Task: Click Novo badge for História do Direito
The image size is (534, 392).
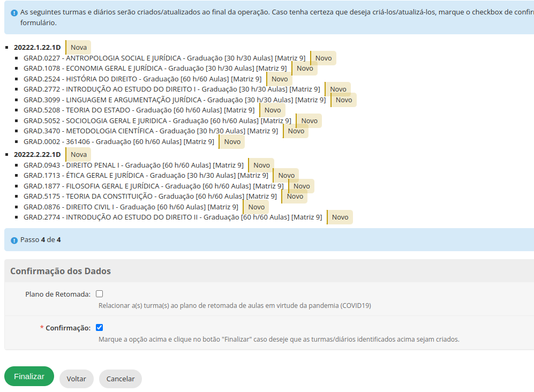Action: pyautogui.click(x=280, y=79)
